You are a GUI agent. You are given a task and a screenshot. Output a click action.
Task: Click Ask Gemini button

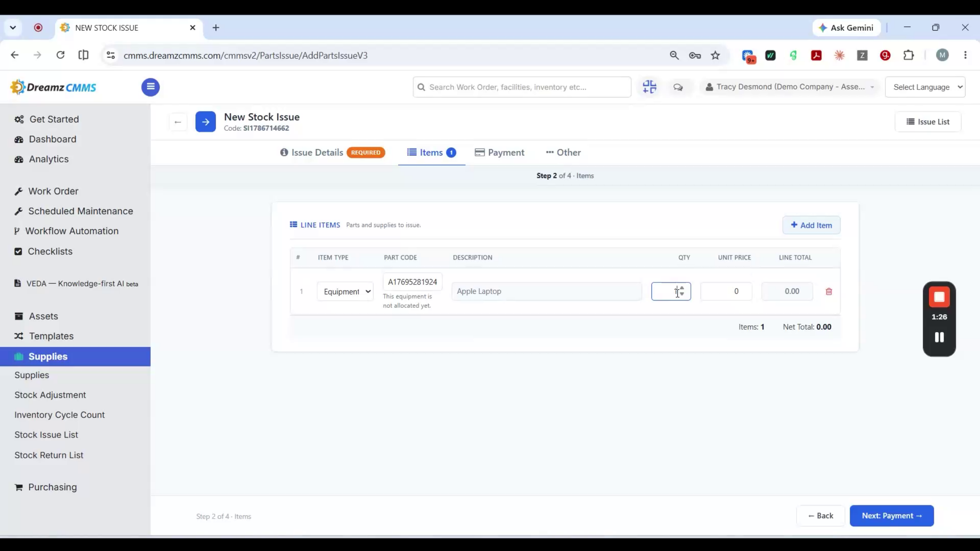pos(846,27)
